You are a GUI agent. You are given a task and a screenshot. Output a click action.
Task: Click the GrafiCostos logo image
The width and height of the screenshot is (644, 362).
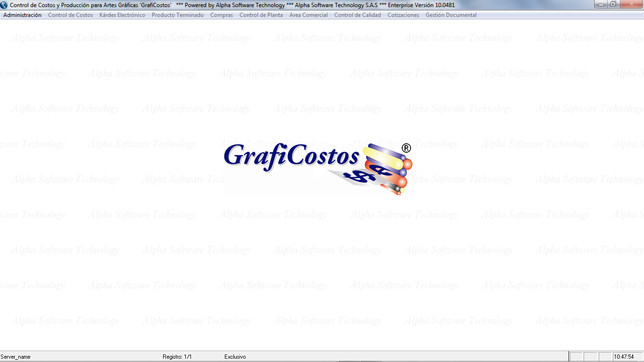tap(318, 168)
